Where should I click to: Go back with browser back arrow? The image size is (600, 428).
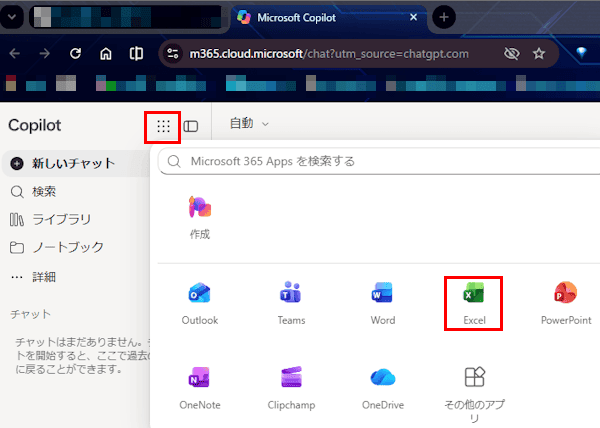pyautogui.click(x=15, y=54)
